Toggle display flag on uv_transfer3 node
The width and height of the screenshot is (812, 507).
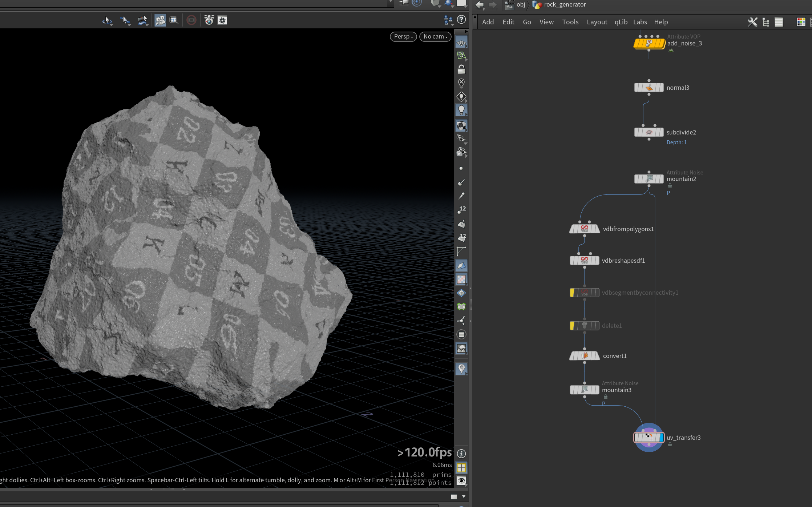[661, 438]
